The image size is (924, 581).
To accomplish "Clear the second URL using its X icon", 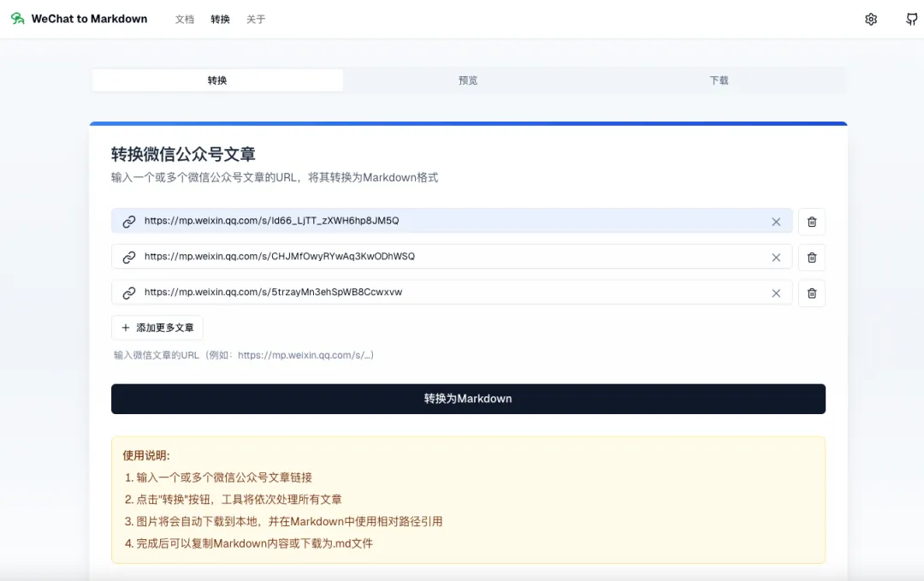I will (776, 257).
